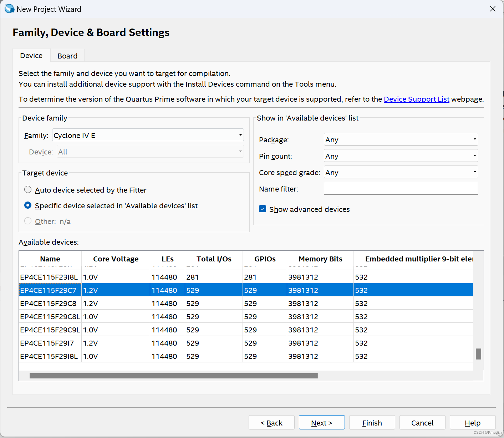504x438 pixels.
Task: Click the Total I/Os column header
Action: tap(214, 259)
